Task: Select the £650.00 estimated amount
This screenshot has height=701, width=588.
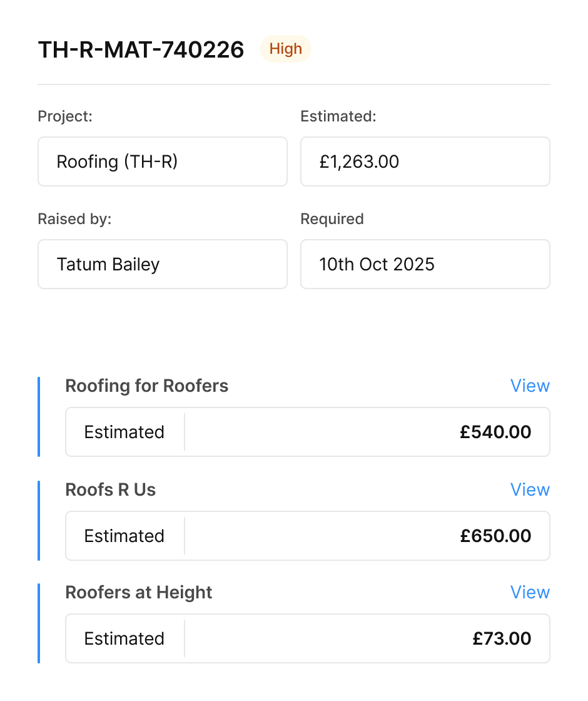Action: click(x=495, y=536)
